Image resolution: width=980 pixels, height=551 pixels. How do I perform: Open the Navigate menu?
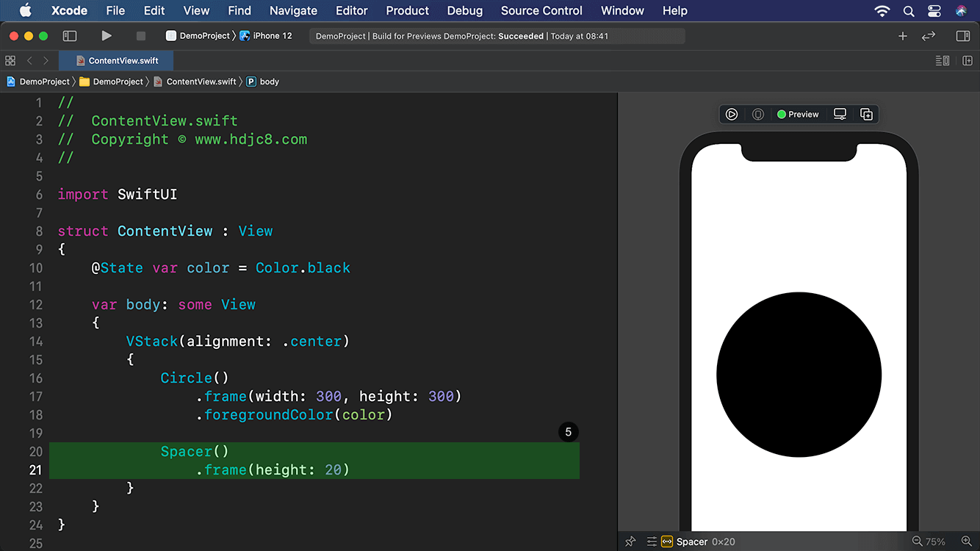294,10
